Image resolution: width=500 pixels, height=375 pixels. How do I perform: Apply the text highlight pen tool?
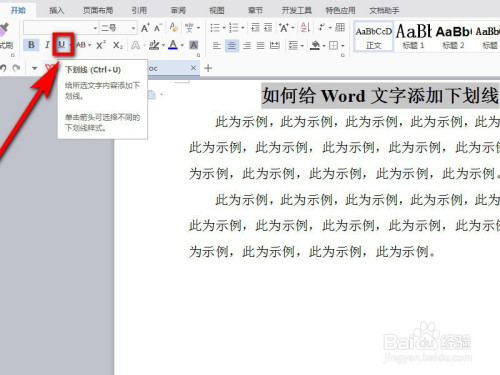coord(154,45)
